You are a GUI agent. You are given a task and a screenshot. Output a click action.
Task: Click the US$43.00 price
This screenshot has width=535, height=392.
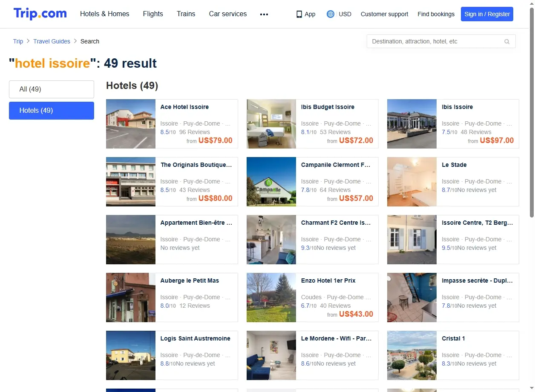coord(356,314)
